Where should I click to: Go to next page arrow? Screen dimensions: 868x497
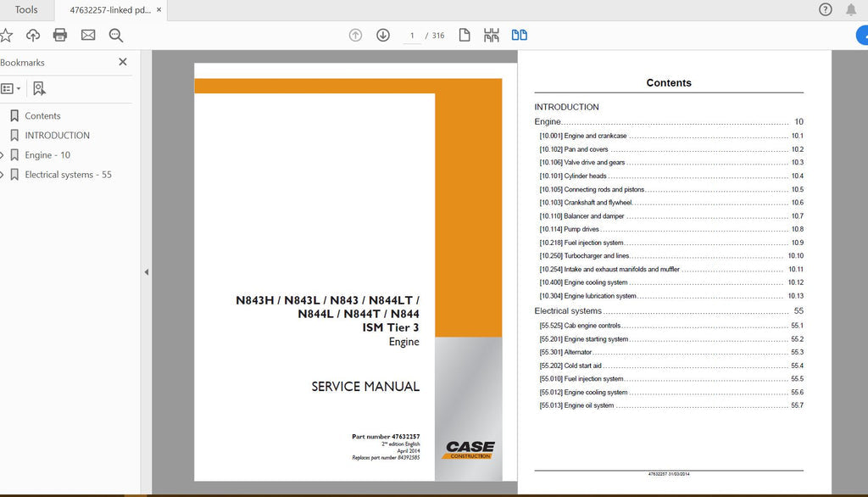click(x=383, y=36)
